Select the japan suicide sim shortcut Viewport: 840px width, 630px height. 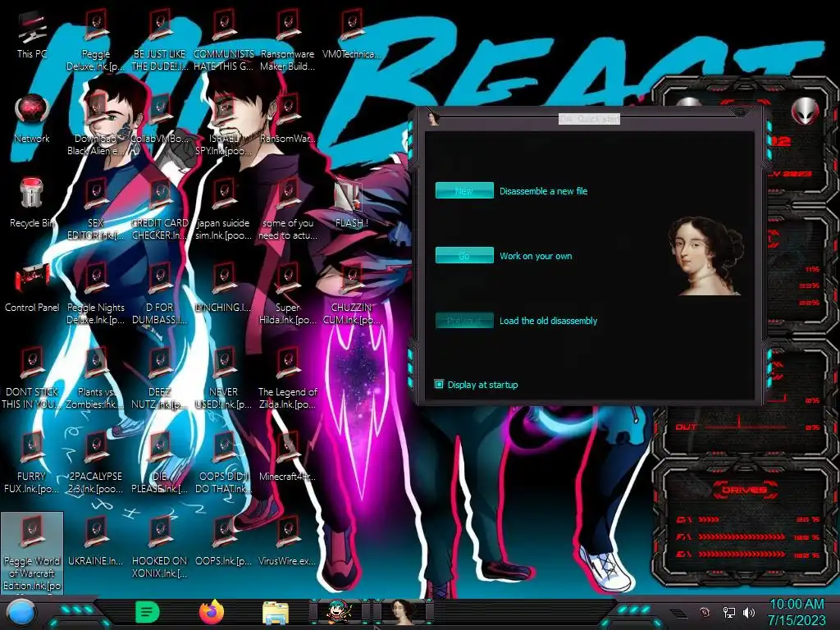[x=224, y=210]
